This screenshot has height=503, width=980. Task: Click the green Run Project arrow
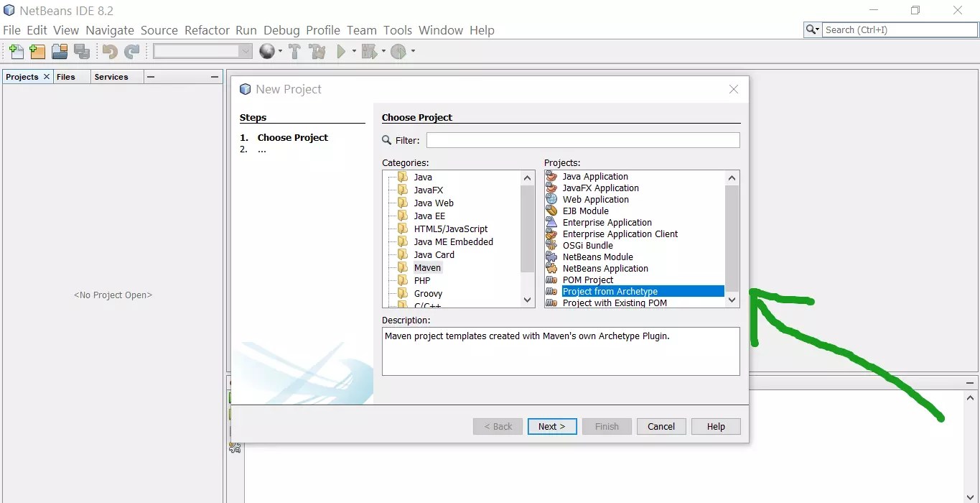pos(340,51)
